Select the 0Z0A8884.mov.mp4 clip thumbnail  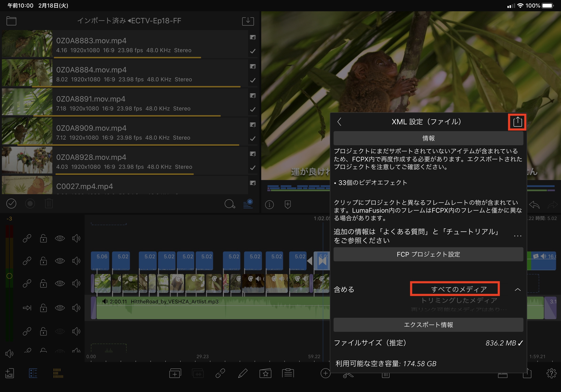click(x=27, y=73)
